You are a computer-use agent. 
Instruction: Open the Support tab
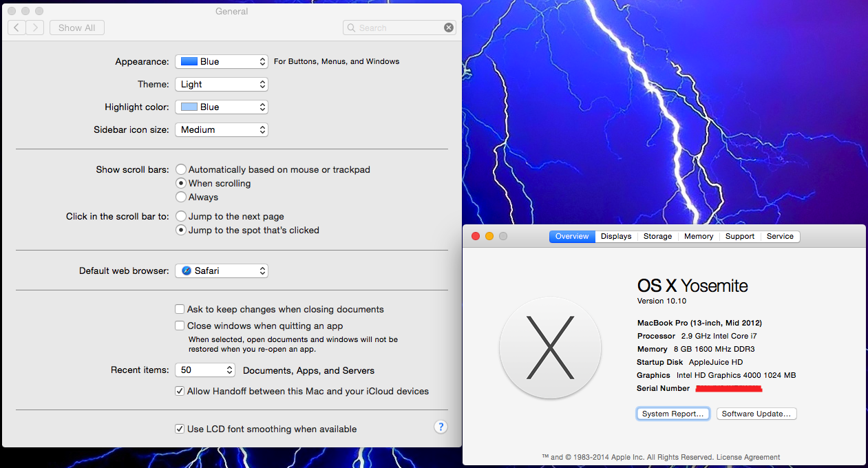740,236
